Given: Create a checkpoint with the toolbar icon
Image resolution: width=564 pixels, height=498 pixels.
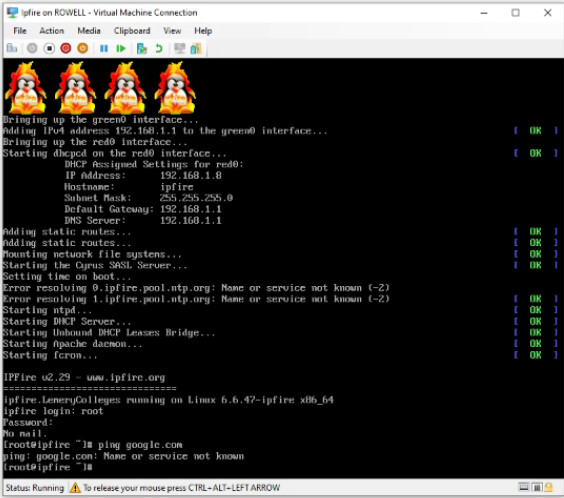Looking at the screenshot, I should click(142, 48).
